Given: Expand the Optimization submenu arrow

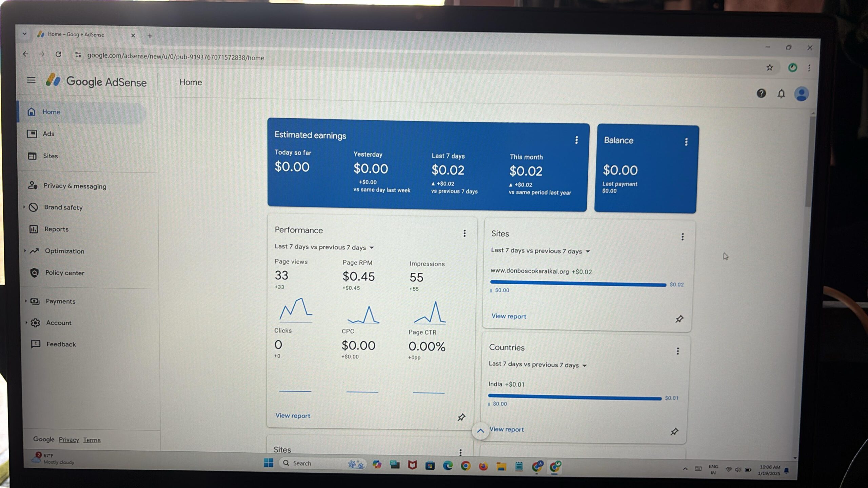Looking at the screenshot, I should pos(25,250).
